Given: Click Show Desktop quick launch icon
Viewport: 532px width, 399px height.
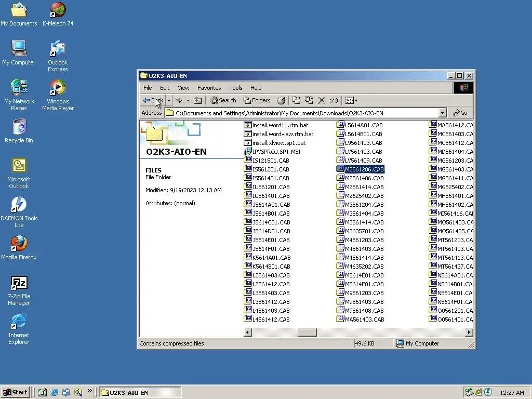Looking at the screenshot, I should pyautogui.click(x=43, y=392).
